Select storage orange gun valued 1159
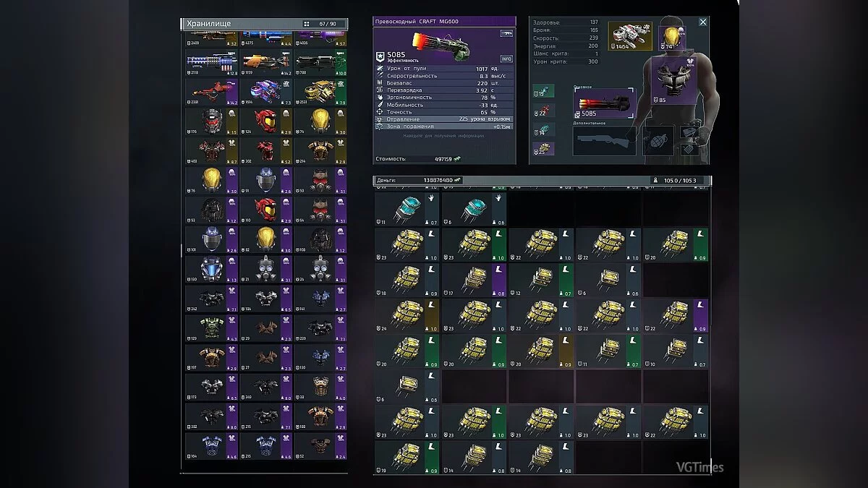 pyautogui.click(x=265, y=62)
